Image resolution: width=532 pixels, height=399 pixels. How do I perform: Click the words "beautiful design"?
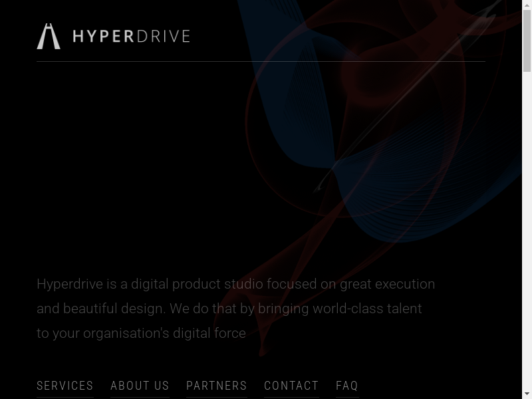[x=114, y=309]
